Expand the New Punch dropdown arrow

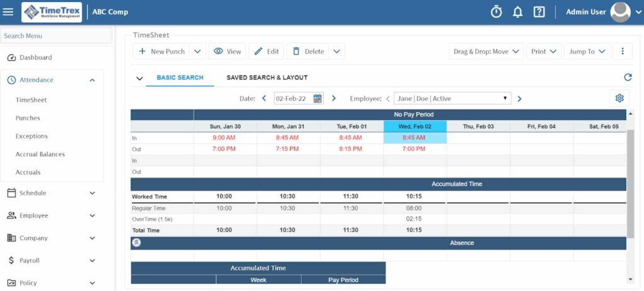point(197,52)
